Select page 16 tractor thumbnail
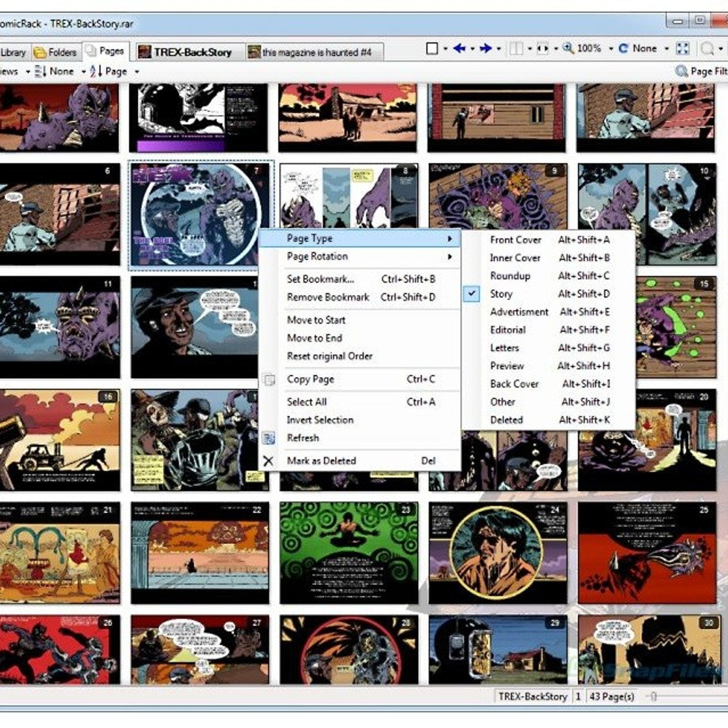 (x=59, y=440)
